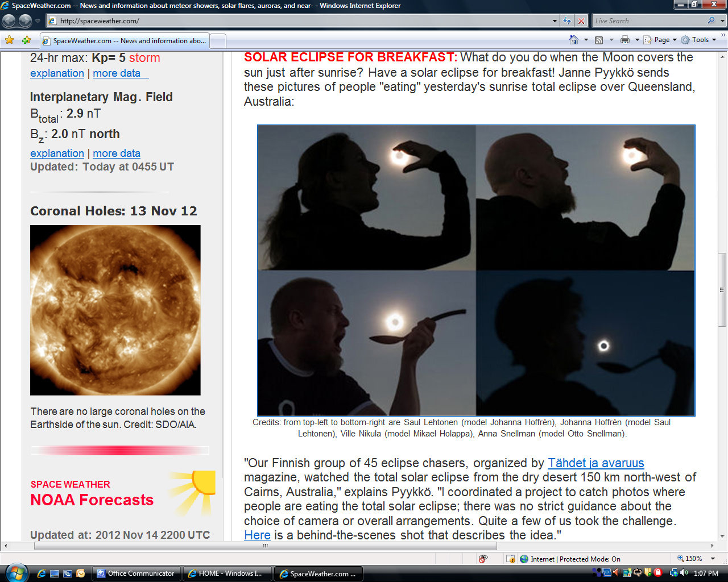
Task: Click the Internet zone globe icon
Action: click(x=524, y=559)
